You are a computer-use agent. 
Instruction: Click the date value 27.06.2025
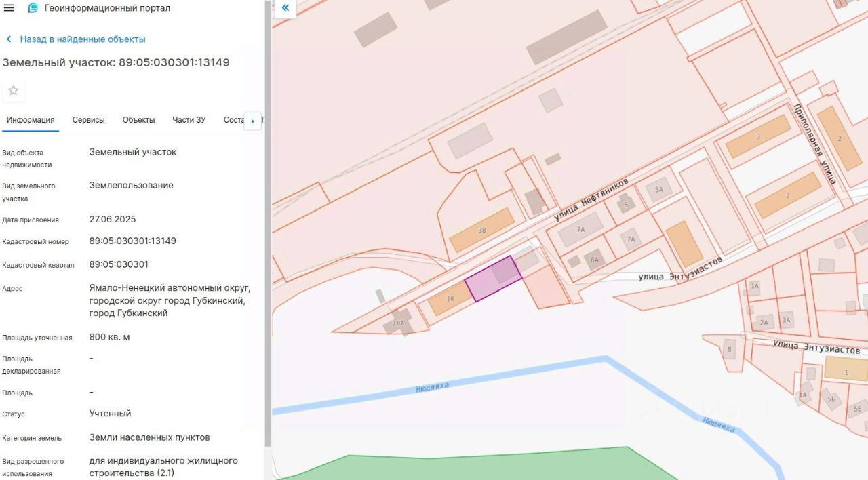click(113, 219)
